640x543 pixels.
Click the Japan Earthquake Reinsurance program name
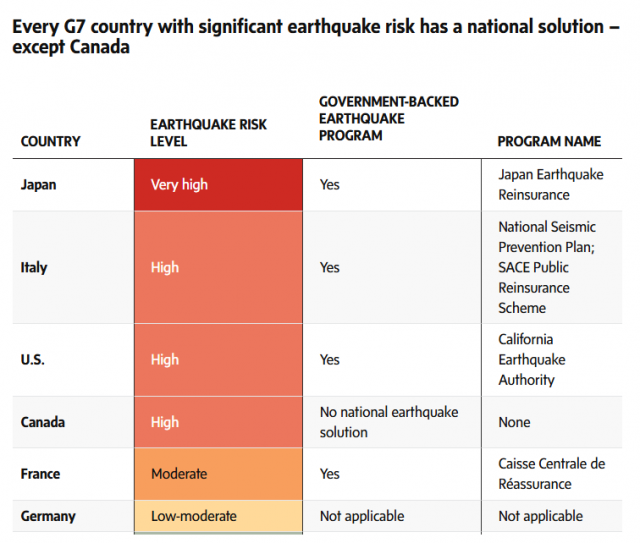point(550,185)
